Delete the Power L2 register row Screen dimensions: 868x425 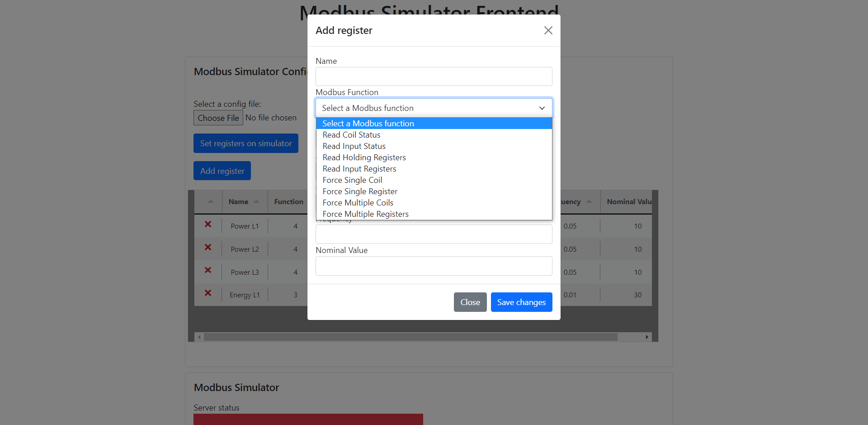[x=208, y=248]
